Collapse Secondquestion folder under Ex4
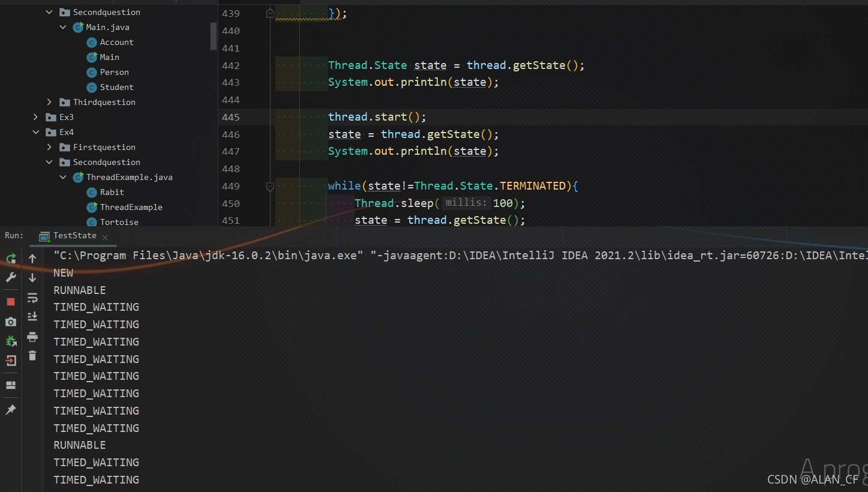The height and width of the screenshot is (492, 868). 49,162
